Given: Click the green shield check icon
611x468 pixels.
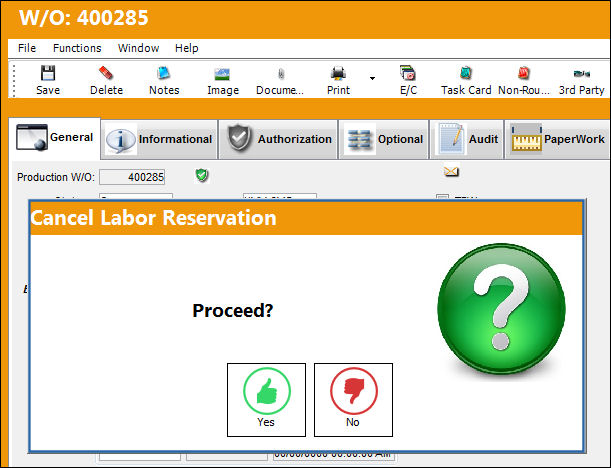Looking at the screenshot, I should 202,175.
